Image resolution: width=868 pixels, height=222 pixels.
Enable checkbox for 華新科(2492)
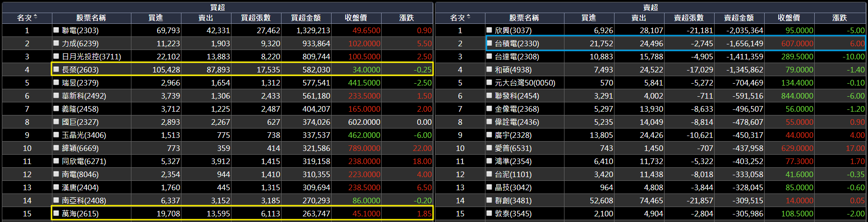[56, 95]
